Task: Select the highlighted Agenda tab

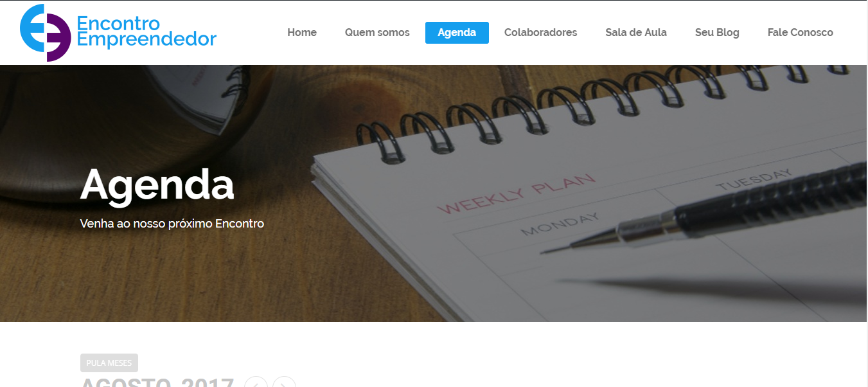Action: [457, 33]
